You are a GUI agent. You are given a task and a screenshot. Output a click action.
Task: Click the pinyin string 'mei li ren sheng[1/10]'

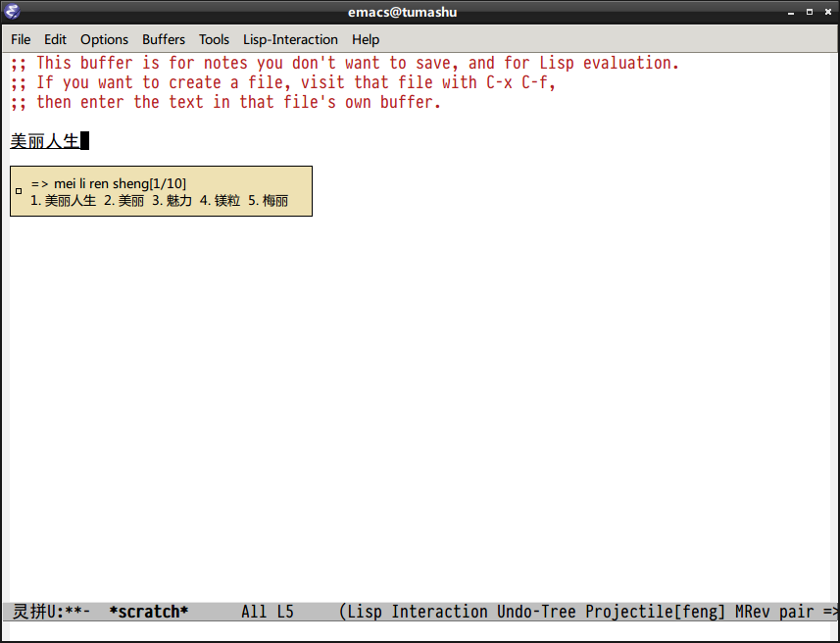pyautogui.click(x=120, y=184)
